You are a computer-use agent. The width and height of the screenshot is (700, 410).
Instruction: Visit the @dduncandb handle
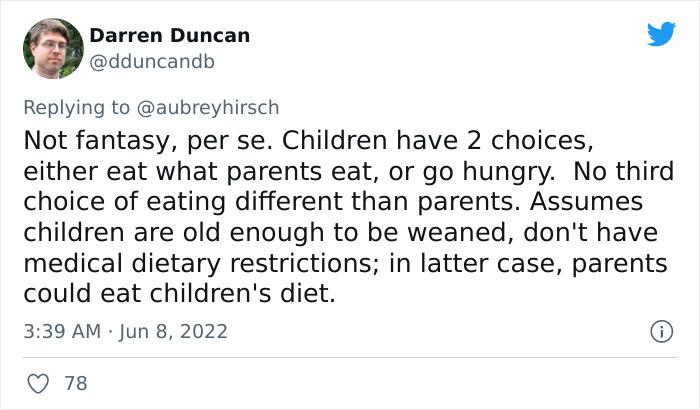tap(152, 62)
